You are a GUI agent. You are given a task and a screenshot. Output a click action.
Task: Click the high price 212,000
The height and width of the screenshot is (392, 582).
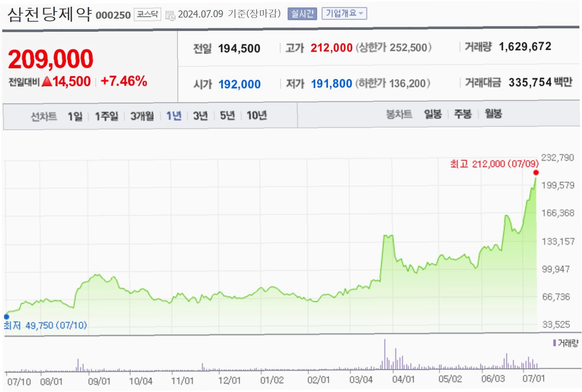coord(331,48)
